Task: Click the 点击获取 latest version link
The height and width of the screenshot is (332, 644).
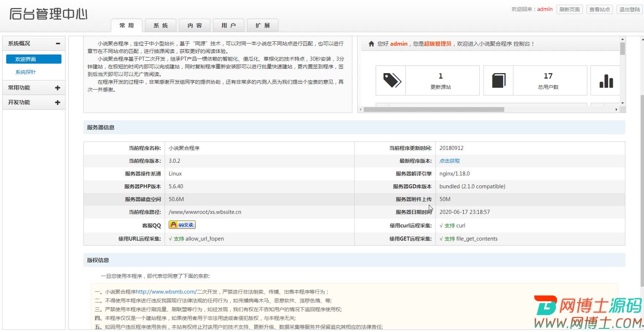Action: 450,161
